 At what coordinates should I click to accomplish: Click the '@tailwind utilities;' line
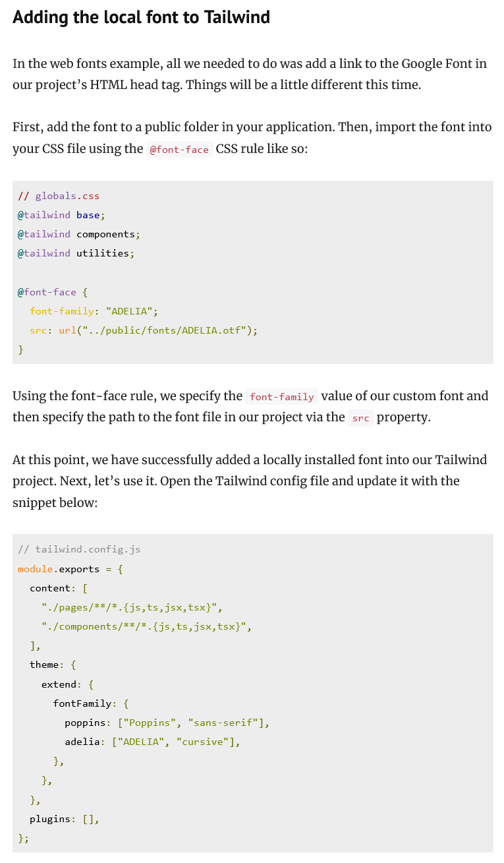point(76,253)
